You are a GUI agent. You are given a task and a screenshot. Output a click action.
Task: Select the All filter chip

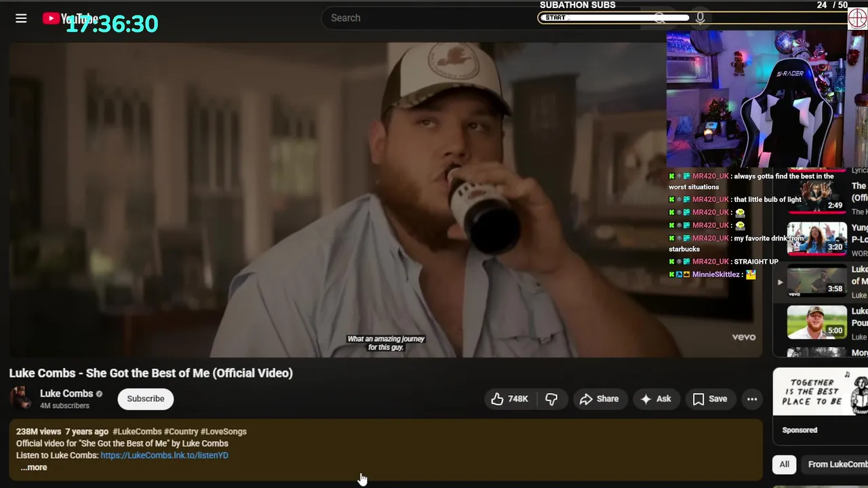[x=784, y=464]
